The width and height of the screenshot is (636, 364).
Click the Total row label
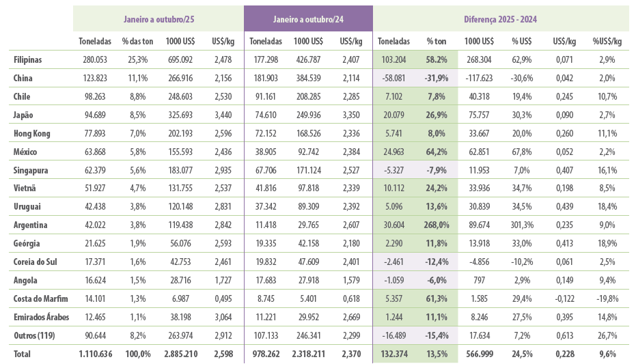(x=23, y=354)
